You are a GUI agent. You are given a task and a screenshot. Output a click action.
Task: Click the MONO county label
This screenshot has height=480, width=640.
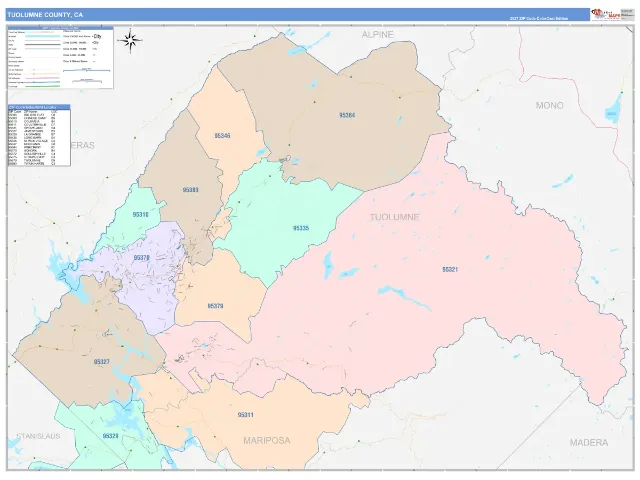549,105
